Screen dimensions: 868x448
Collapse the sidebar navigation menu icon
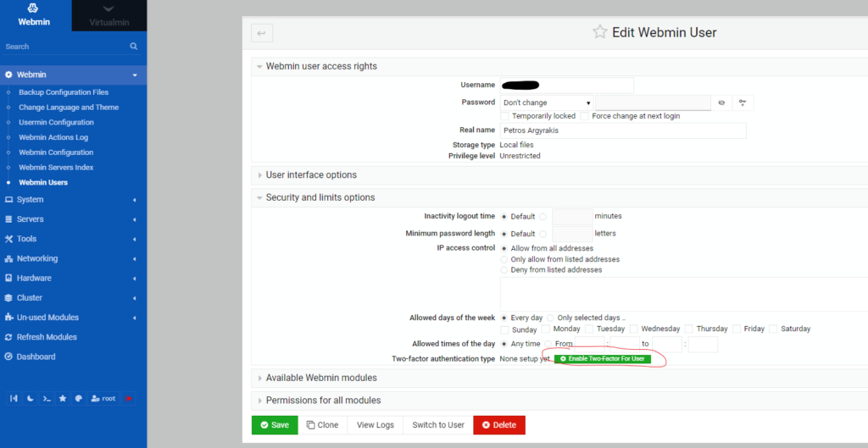(x=14, y=398)
